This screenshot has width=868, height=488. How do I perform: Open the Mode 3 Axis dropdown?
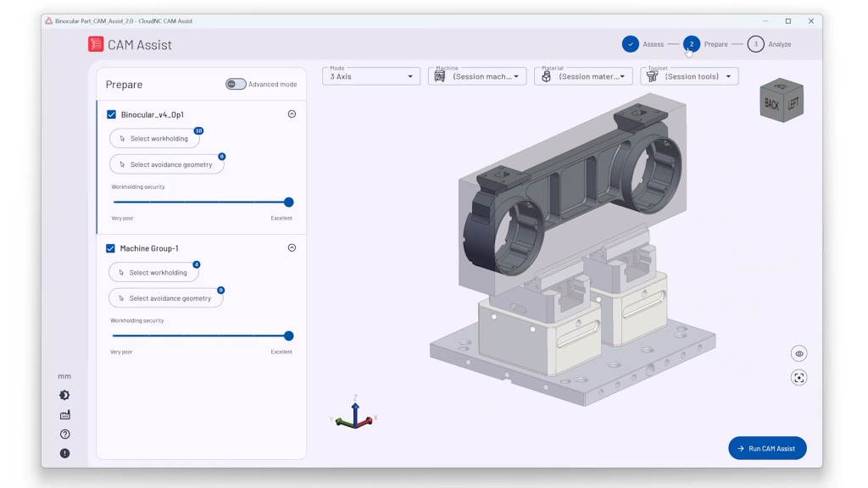tap(371, 76)
